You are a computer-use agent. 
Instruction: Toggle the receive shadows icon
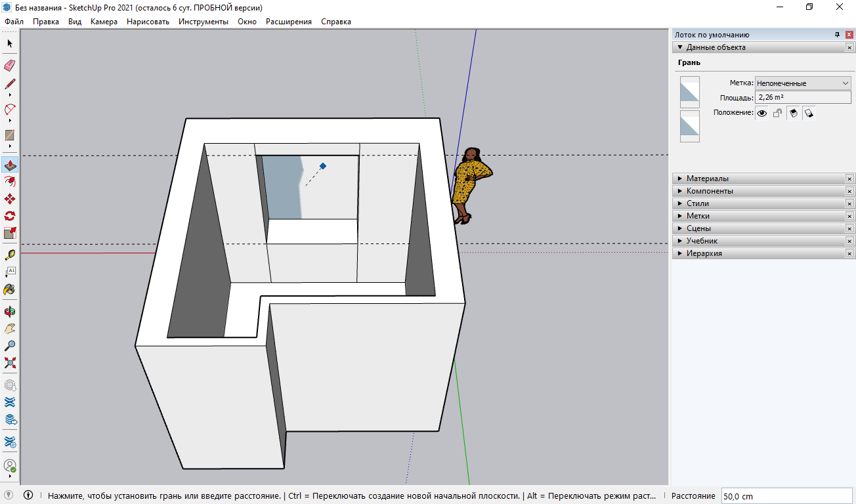point(793,113)
